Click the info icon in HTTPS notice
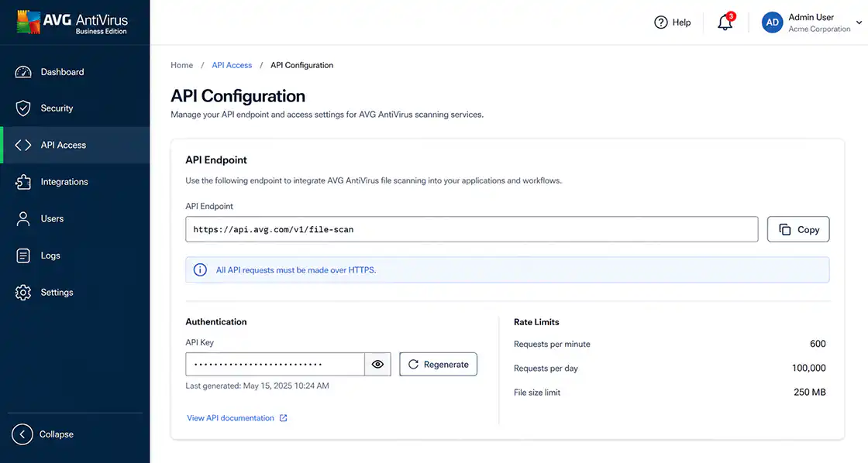The height and width of the screenshot is (463, 868). point(200,270)
